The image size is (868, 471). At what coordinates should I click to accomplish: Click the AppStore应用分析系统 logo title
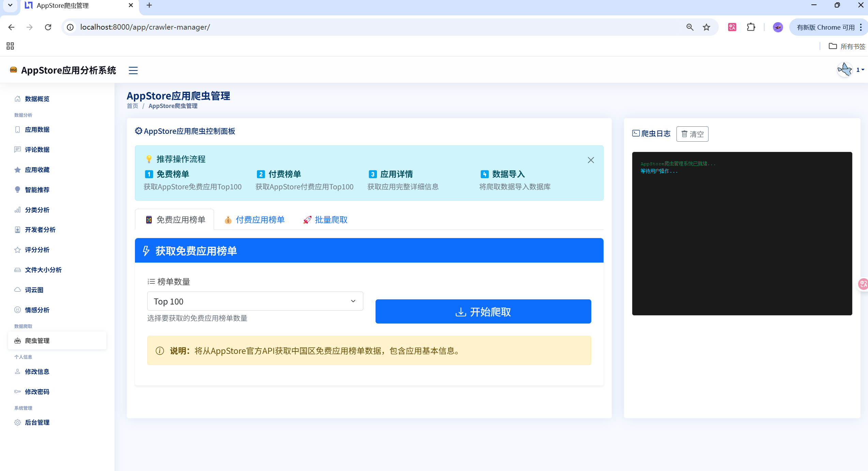coord(63,70)
